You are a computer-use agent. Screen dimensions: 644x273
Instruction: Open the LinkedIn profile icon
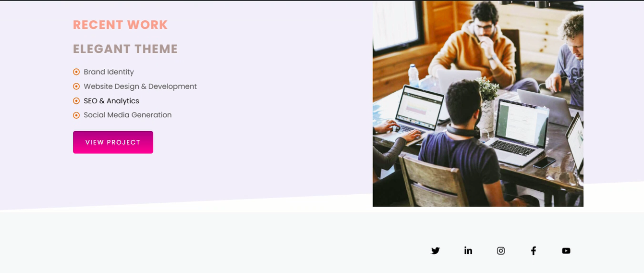[468, 250]
